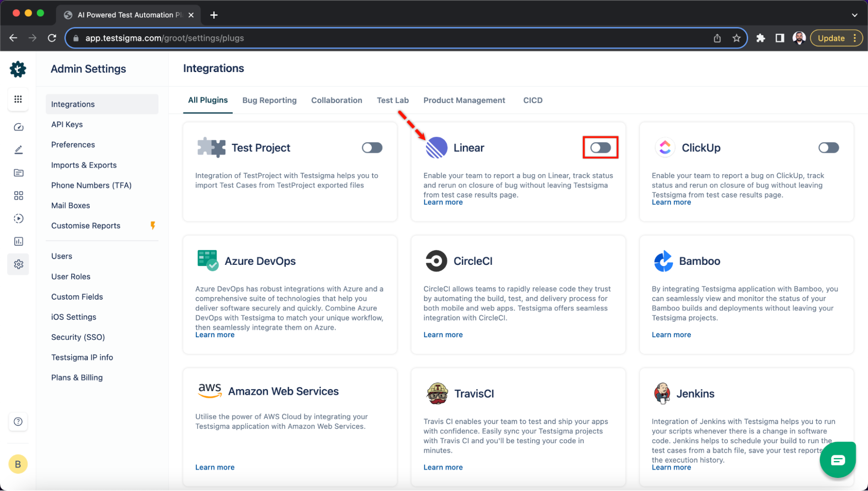Image resolution: width=868 pixels, height=491 pixels.
Task: Open the apps grid icon in sidebar
Action: tap(18, 99)
